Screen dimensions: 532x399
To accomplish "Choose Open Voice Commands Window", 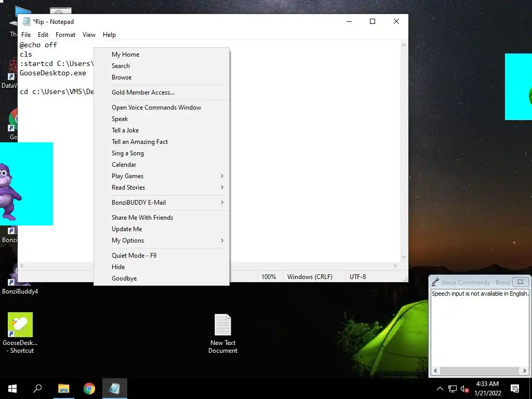I will (162, 107).
